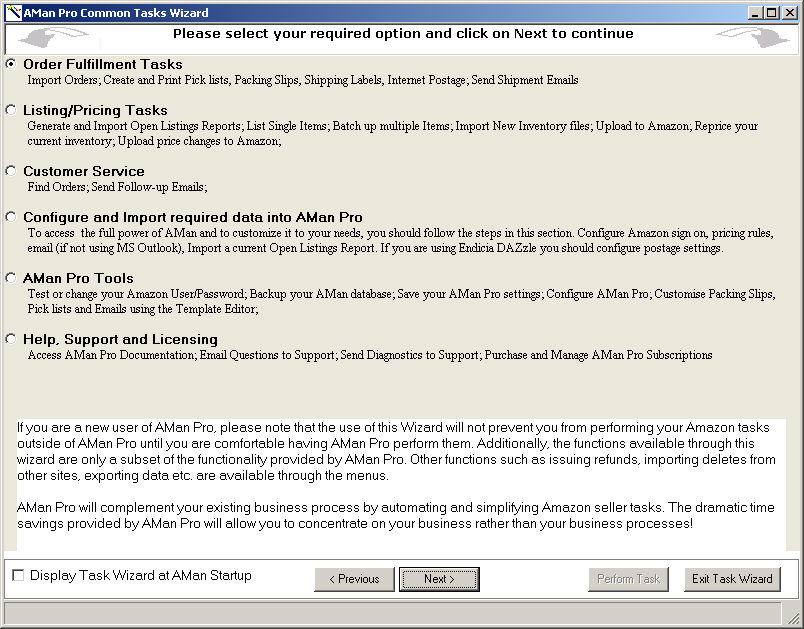The width and height of the screenshot is (804, 629).
Task: Enable Display Task Wizard at AMan Startup
Action: (x=18, y=576)
